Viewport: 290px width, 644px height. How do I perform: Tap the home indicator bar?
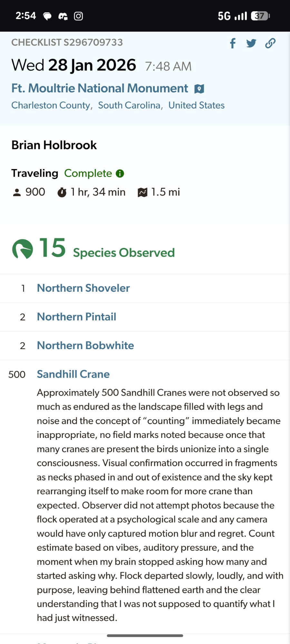coord(145,636)
